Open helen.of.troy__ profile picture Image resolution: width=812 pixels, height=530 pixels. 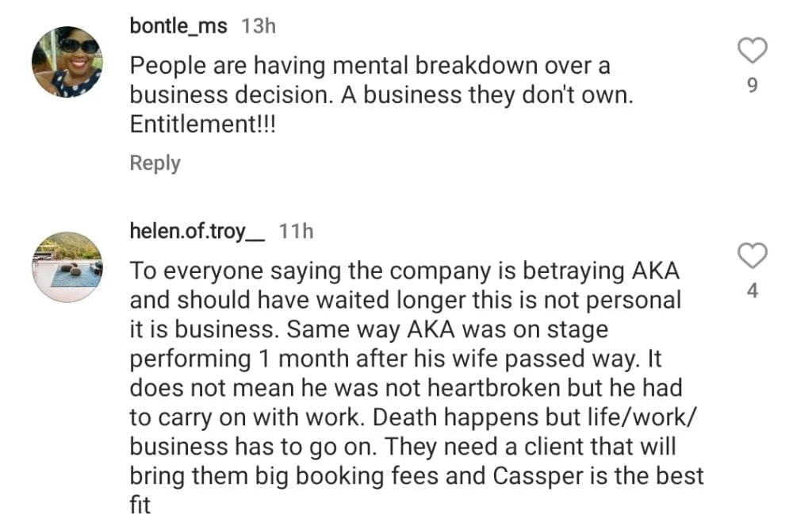(x=67, y=267)
